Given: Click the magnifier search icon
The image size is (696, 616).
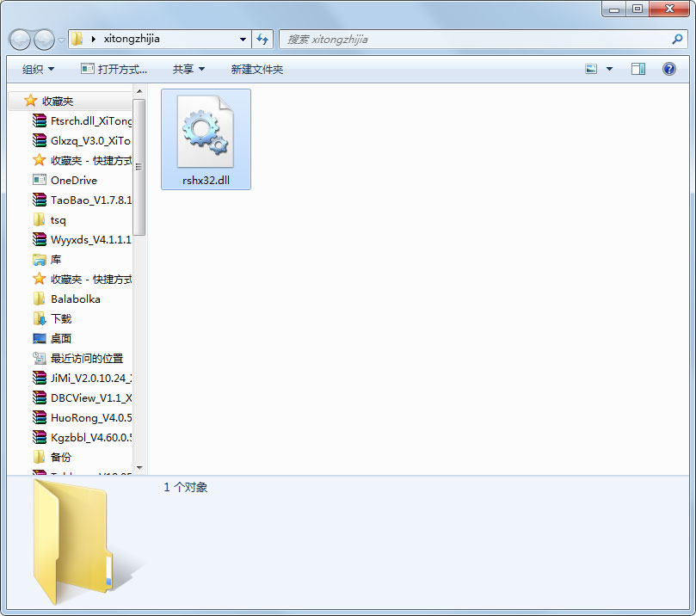Looking at the screenshot, I should point(677,39).
